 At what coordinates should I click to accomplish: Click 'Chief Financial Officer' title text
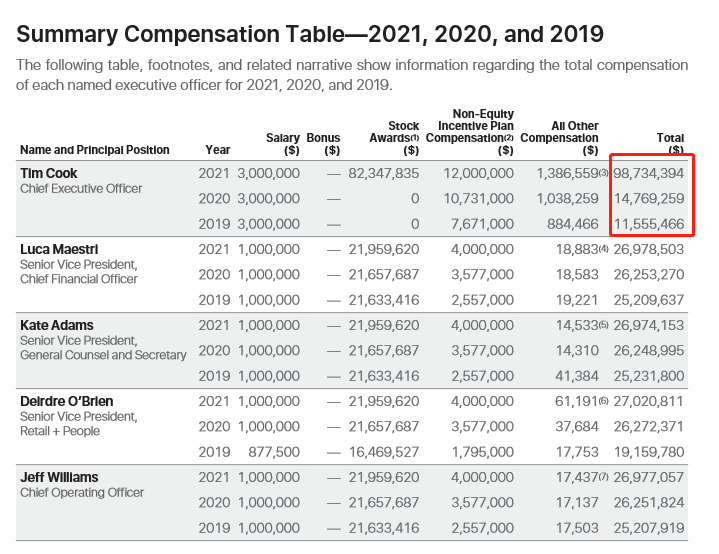coord(78,279)
